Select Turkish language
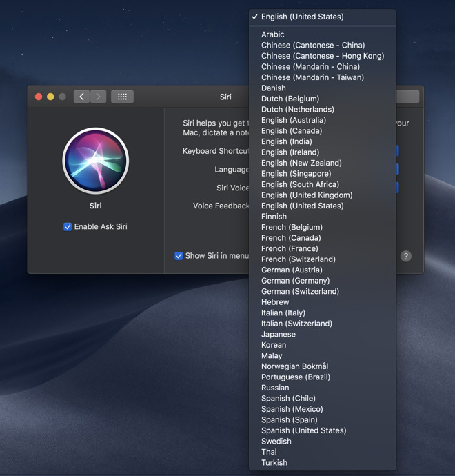The height and width of the screenshot is (476, 455). (x=323, y=463)
